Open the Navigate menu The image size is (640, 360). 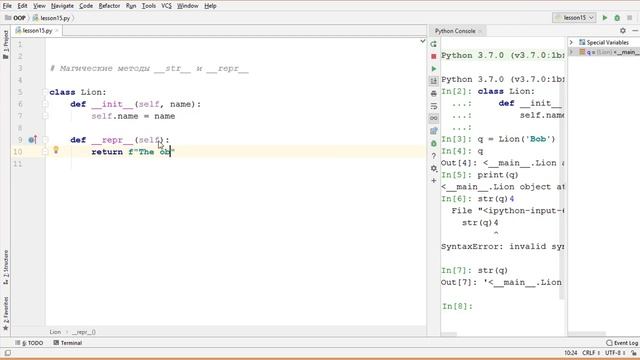point(62,6)
